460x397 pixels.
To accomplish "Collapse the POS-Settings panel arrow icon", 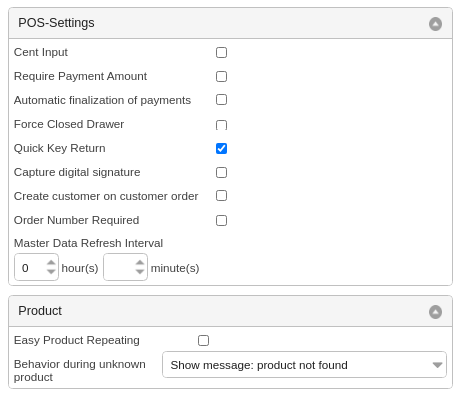I will point(435,24).
